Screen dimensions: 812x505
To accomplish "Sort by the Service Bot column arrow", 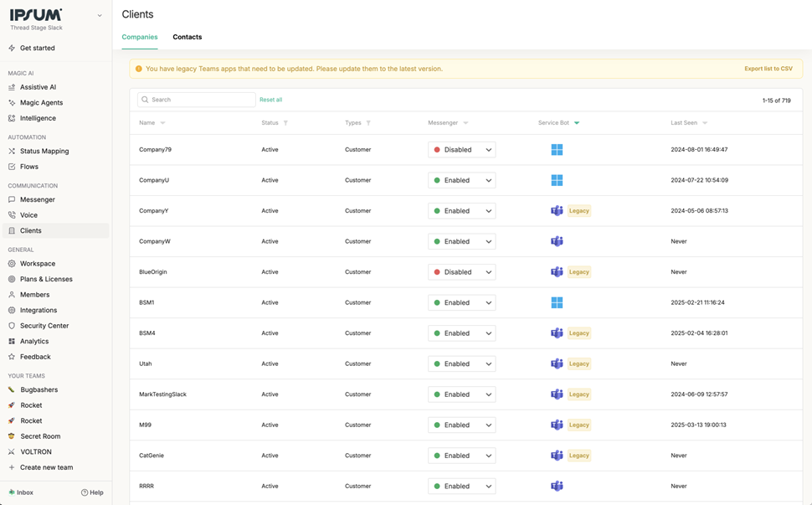I will click(x=577, y=123).
